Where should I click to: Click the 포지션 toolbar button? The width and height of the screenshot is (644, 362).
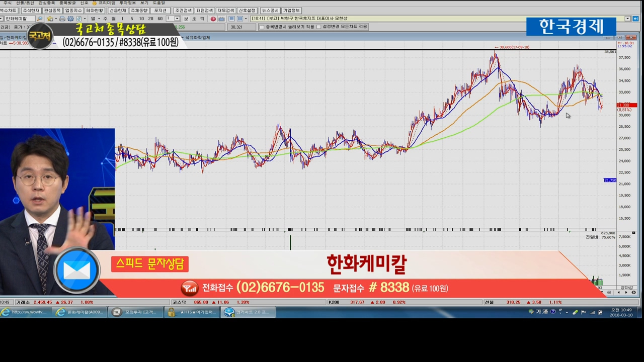tap(160, 11)
